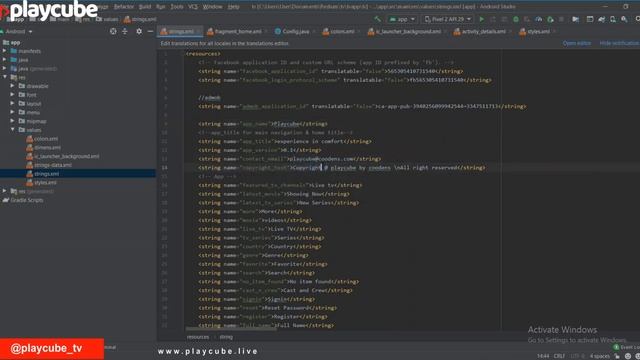Open the Run menu
Image resolution: width=640 pixels, height=360 pixels.
[160, 7]
